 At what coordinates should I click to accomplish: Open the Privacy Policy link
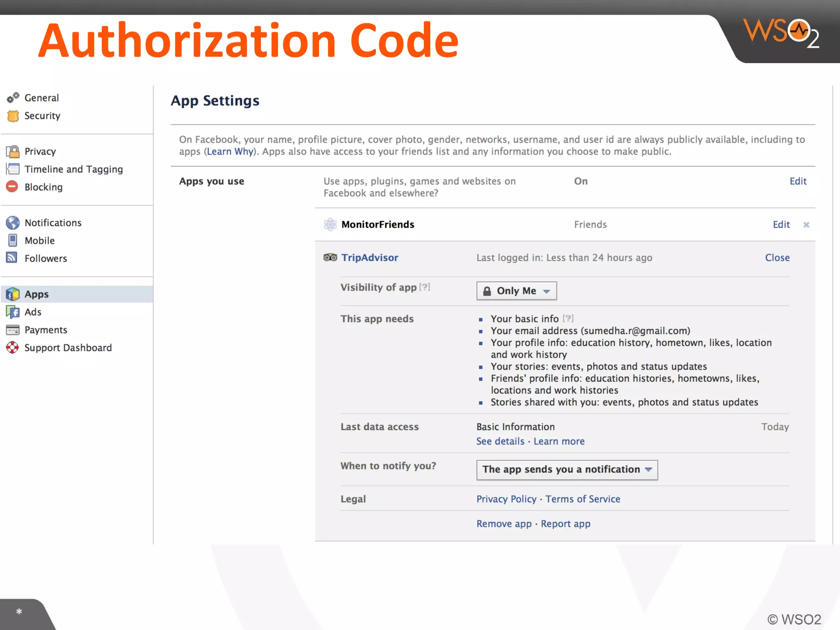tap(506, 499)
